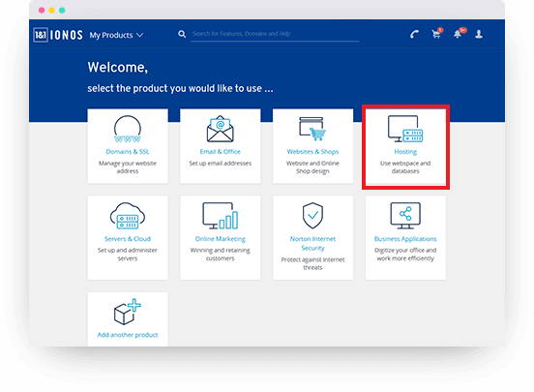Viewport: 534px width, 392px height.
Task: Open the Domains & SSL link
Action: pyautogui.click(x=128, y=152)
